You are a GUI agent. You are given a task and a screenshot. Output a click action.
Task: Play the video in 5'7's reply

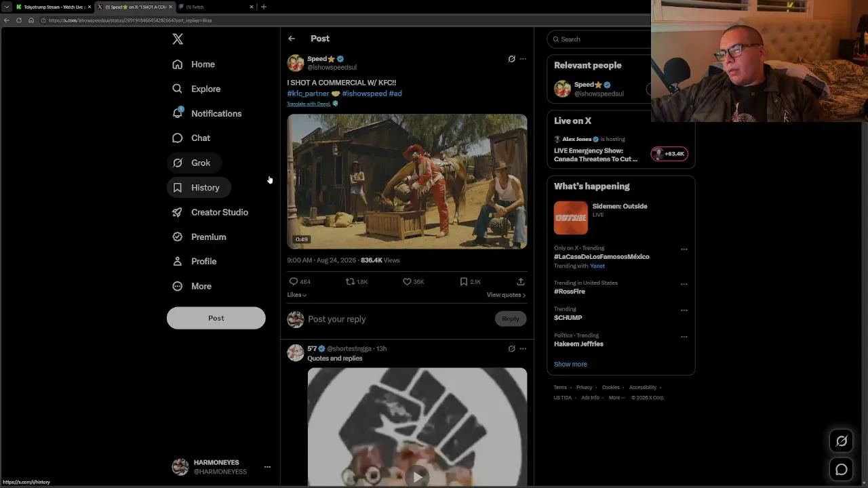(x=417, y=476)
